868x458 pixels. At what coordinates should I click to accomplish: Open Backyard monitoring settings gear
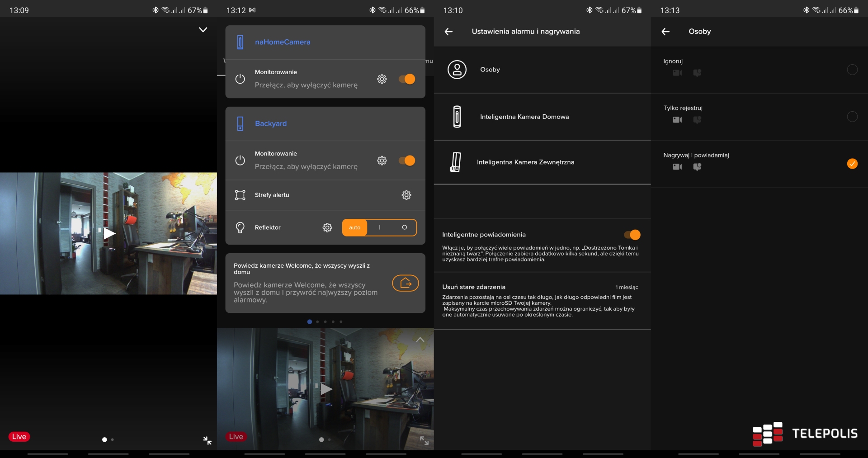382,161
